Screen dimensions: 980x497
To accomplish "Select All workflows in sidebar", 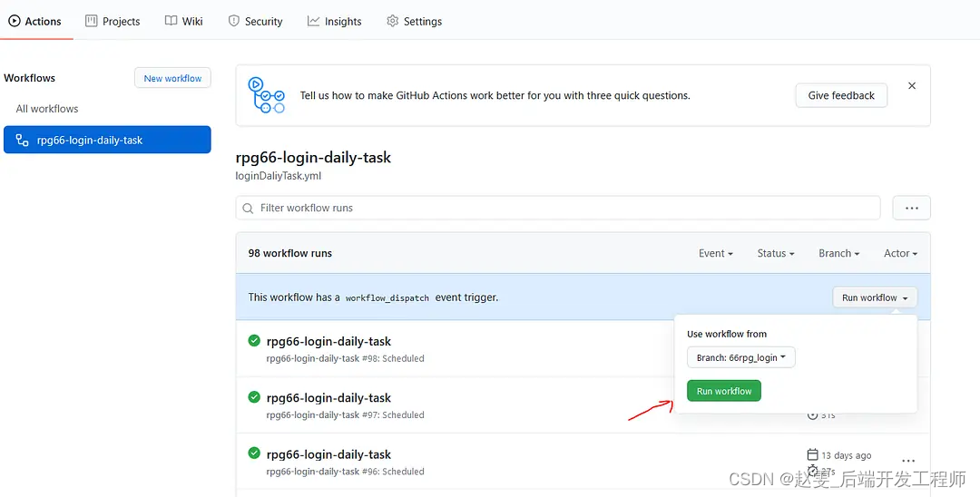I will (x=47, y=109).
